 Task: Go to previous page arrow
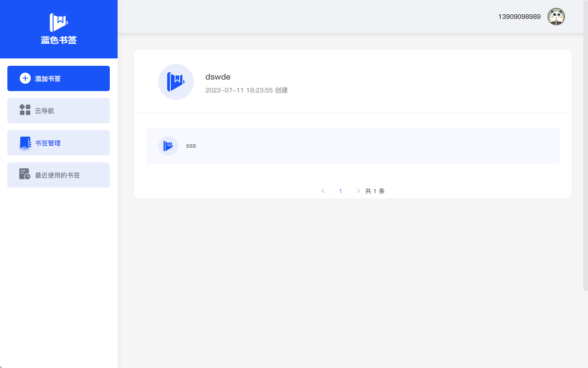(x=323, y=191)
